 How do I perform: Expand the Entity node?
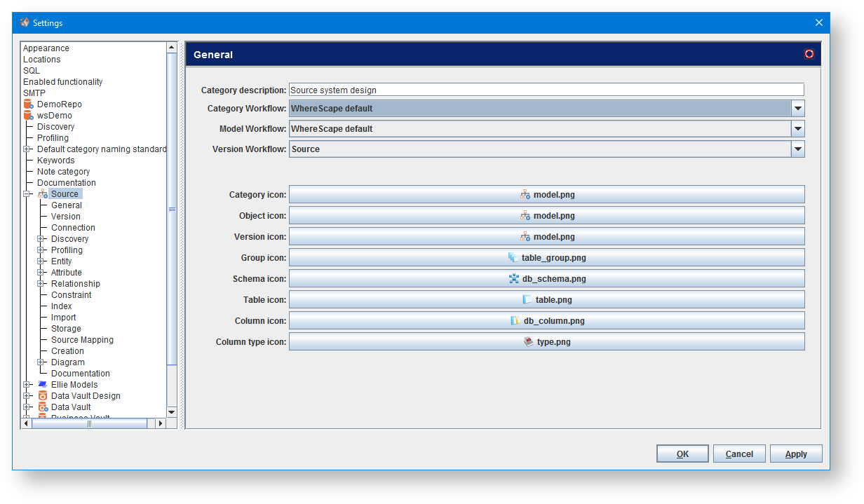(x=41, y=261)
